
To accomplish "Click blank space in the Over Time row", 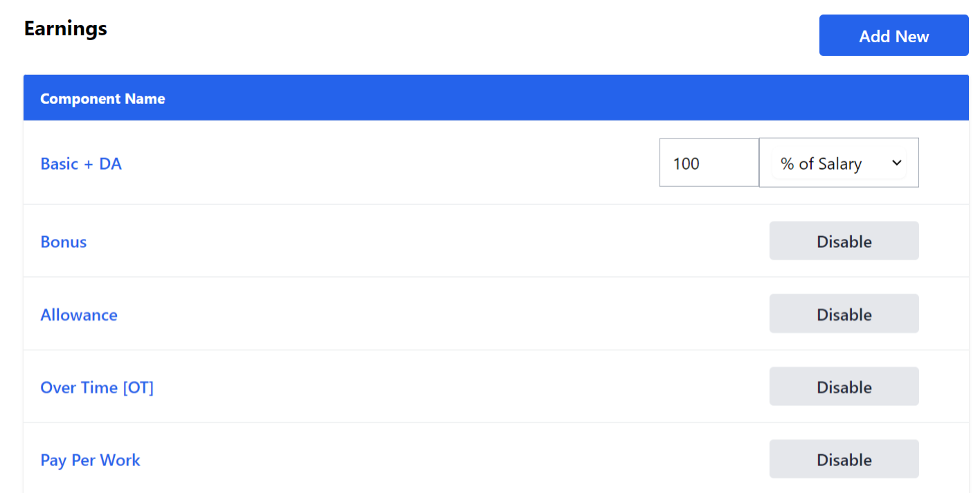I will 415,388.
